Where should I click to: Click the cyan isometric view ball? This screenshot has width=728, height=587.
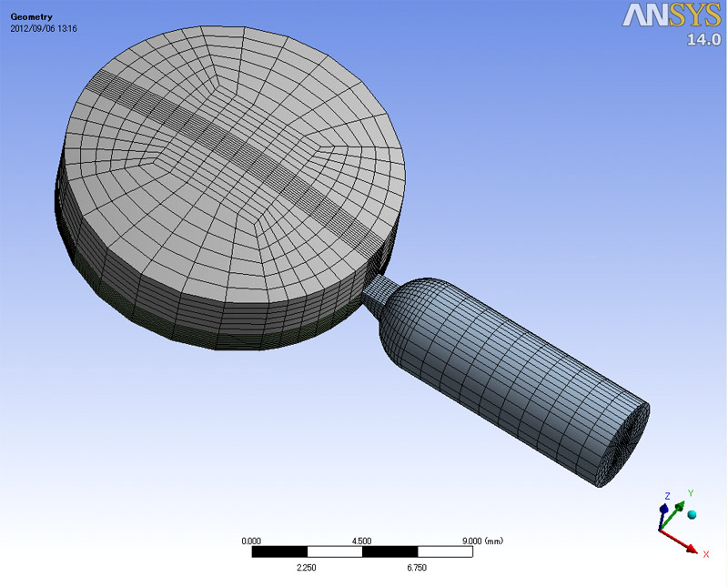[692, 514]
